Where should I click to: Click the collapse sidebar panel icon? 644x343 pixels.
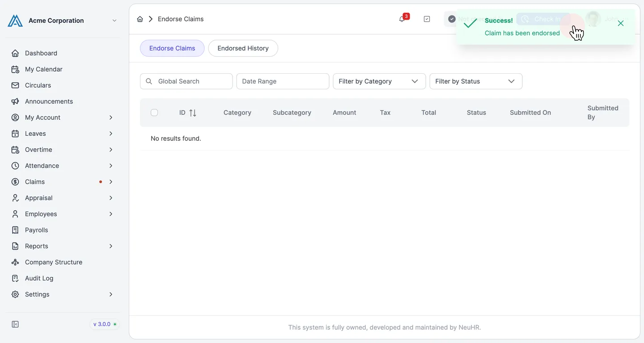pyautogui.click(x=15, y=324)
